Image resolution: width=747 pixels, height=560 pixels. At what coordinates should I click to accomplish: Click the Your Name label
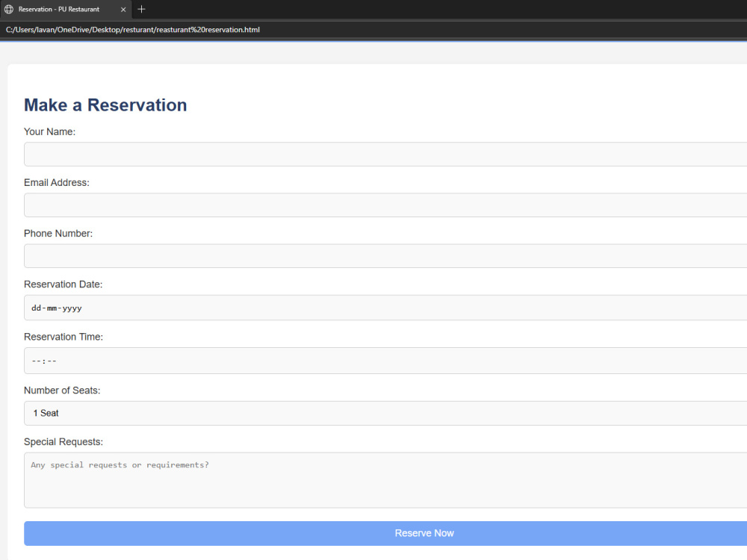pos(49,132)
